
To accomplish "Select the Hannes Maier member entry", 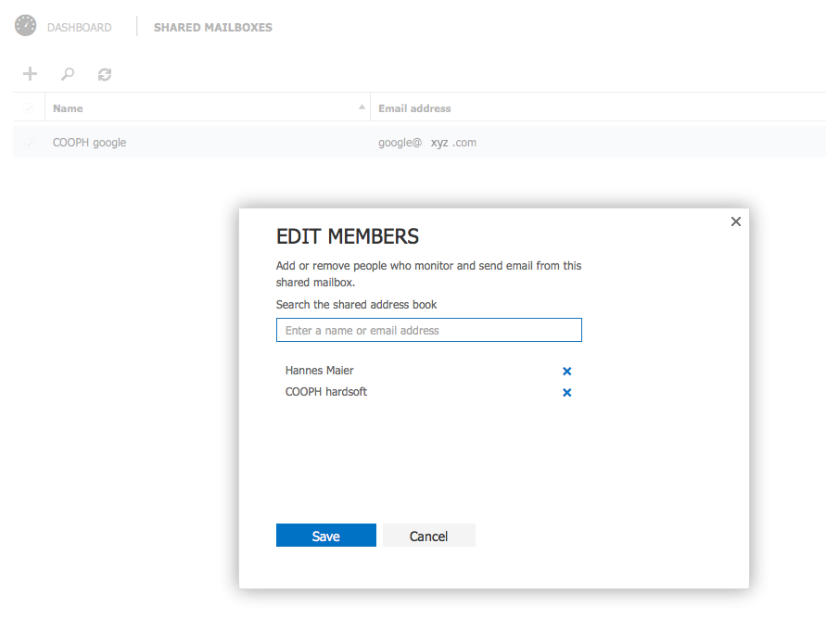I will click(319, 370).
